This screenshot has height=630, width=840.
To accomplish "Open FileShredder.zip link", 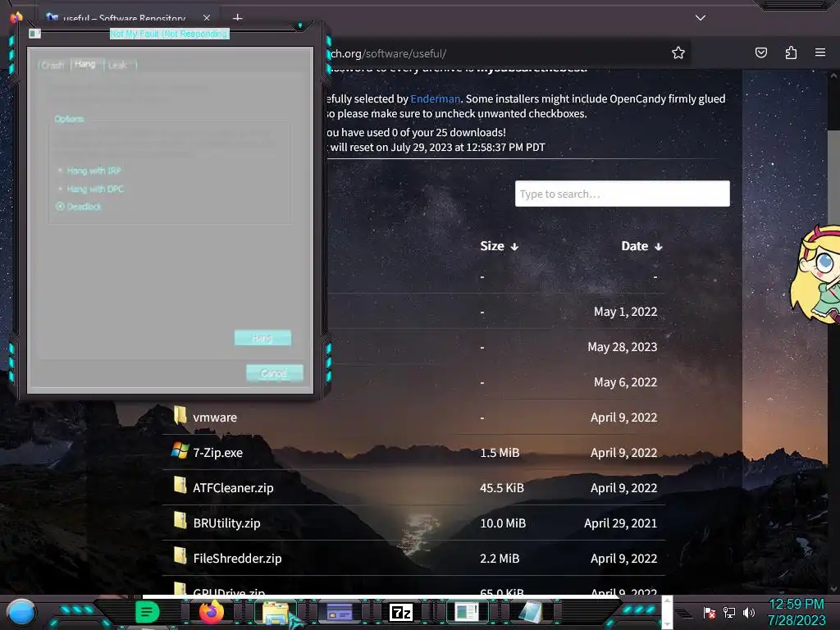I will [237, 558].
